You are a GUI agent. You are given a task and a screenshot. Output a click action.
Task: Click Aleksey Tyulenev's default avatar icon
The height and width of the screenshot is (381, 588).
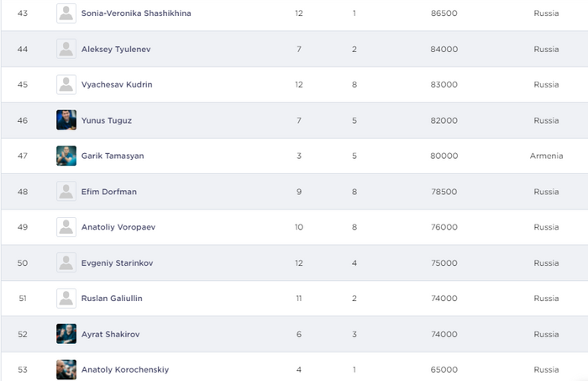(66, 49)
